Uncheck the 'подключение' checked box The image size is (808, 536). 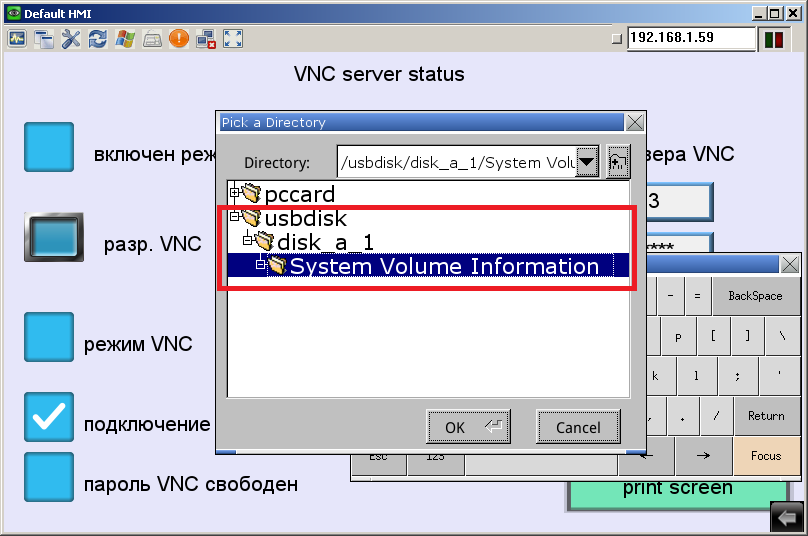point(49,416)
